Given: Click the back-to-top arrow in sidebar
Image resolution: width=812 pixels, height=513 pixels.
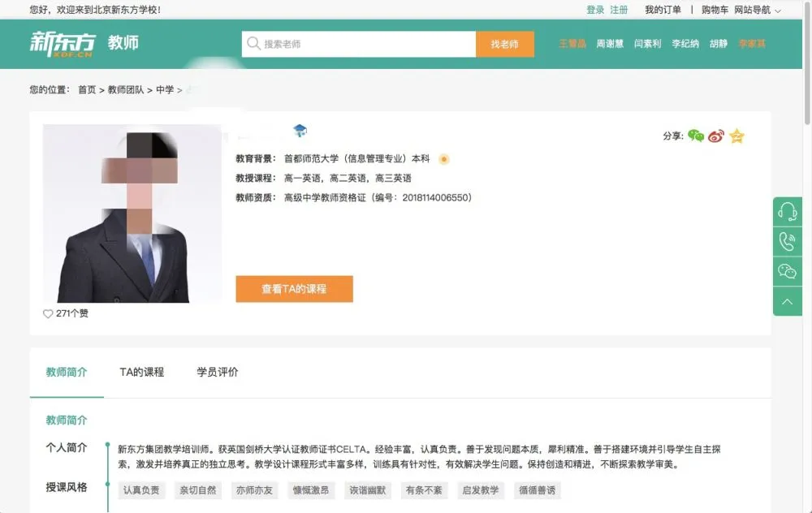Looking at the screenshot, I should click(x=787, y=301).
